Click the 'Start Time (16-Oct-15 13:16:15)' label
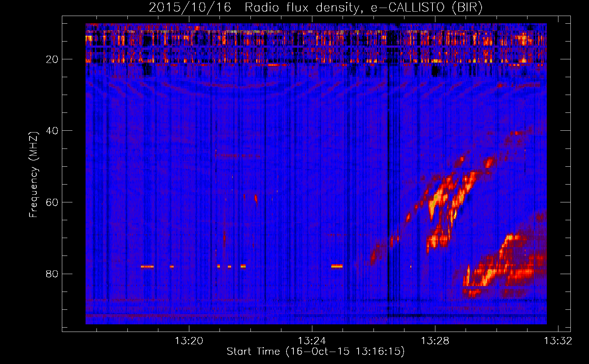Screen dimensions: 589x364 coord(316,352)
